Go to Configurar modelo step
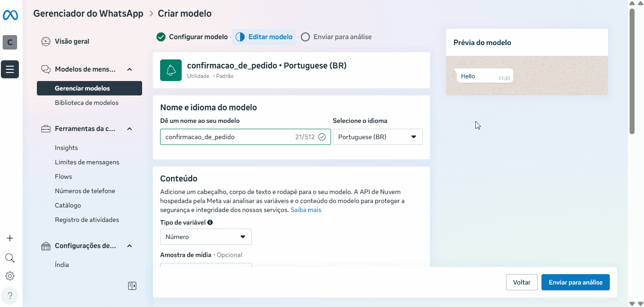Viewport: 644px width, 307px height. point(192,37)
